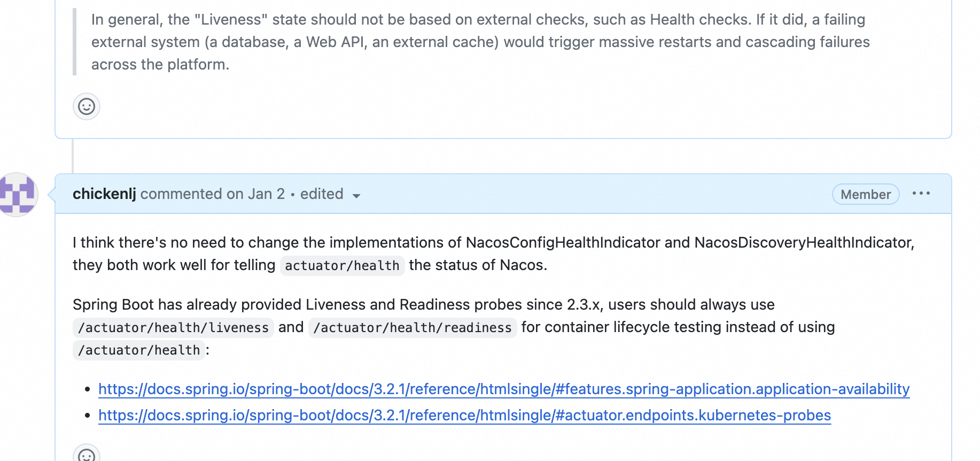Image resolution: width=980 pixels, height=461 pixels.
Task: Open the application-availability Spring docs link
Action: (504, 389)
